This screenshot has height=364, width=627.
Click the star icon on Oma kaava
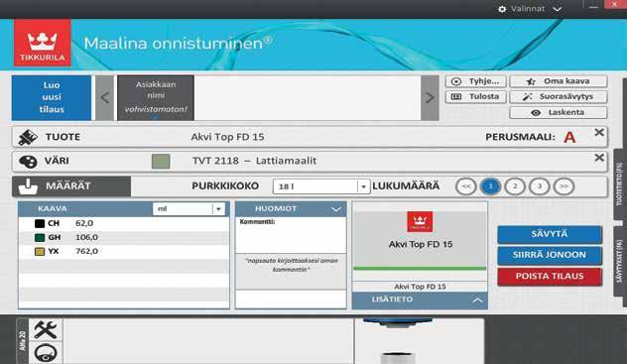[531, 81]
